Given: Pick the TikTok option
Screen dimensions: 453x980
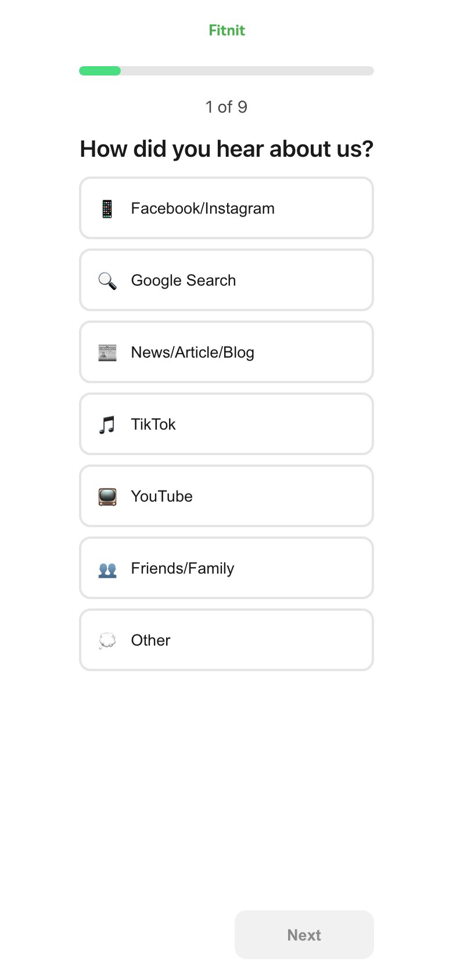Looking at the screenshot, I should (227, 424).
